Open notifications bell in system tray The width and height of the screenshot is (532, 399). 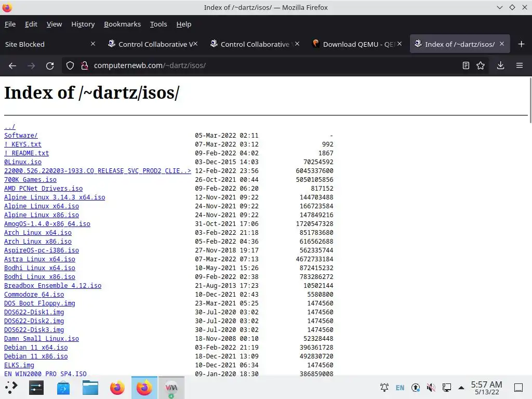pyautogui.click(x=384, y=388)
